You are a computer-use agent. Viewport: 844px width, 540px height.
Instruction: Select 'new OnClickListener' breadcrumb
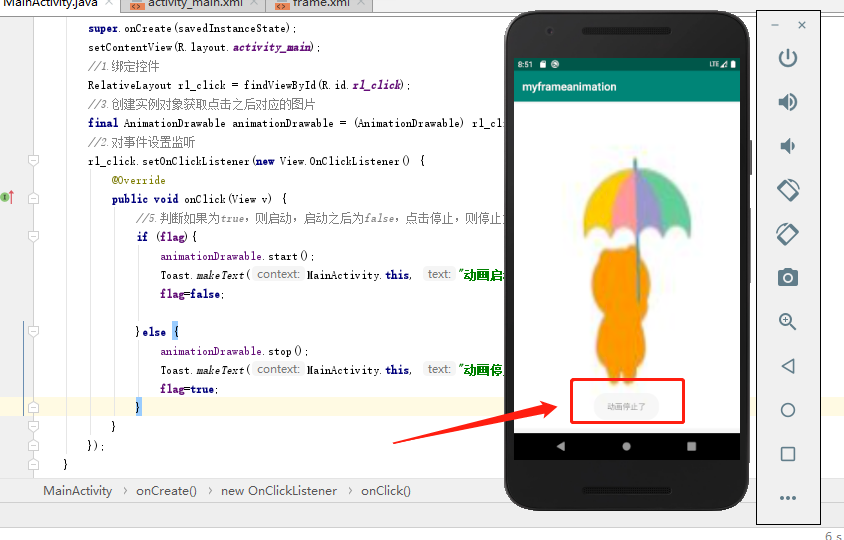coord(279,491)
